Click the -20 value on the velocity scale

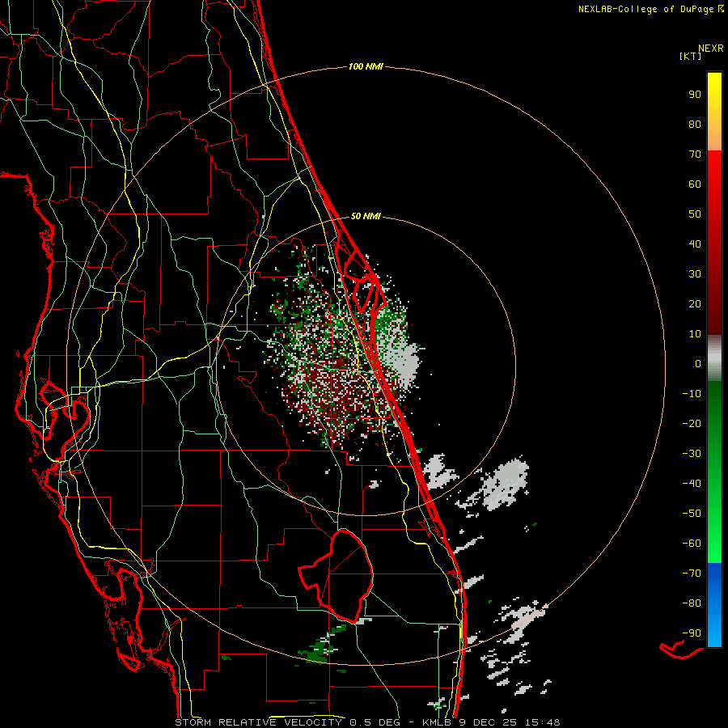tap(692, 423)
